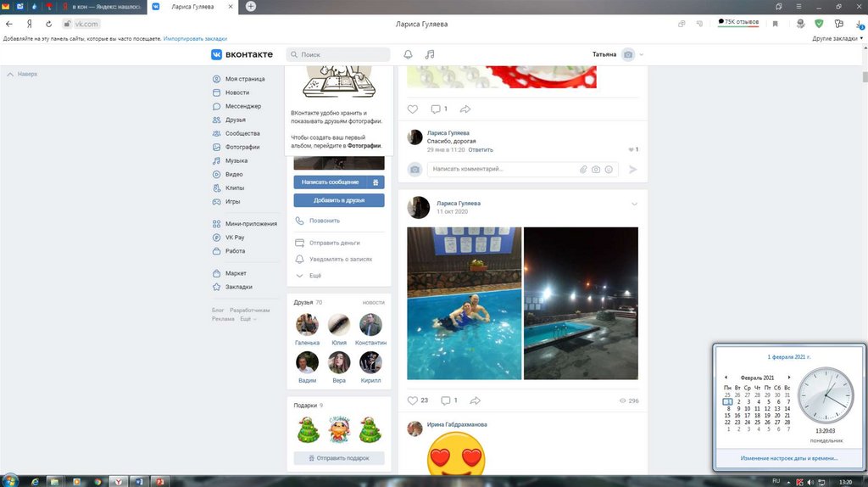Open Другие закладки bookmarks dropdown
868x487 pixels.
tap(837, 39)
